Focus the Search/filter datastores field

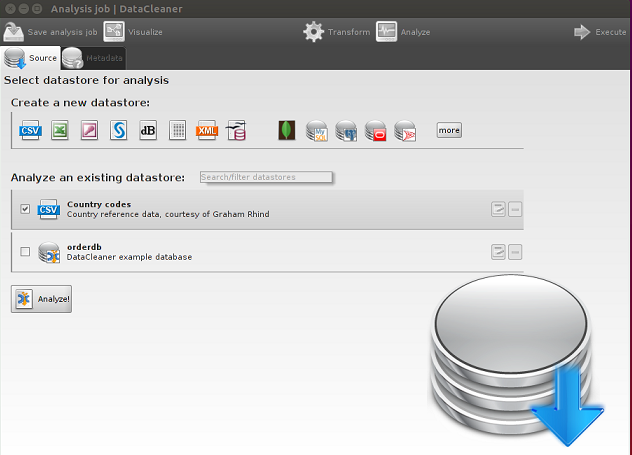pos(266,177)
